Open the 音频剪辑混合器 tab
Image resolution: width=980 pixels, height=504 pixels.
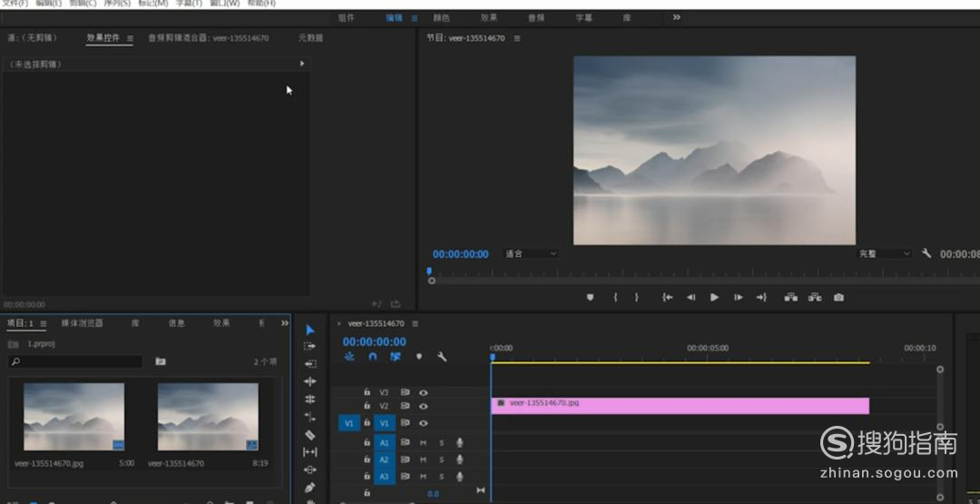[208, 38]
